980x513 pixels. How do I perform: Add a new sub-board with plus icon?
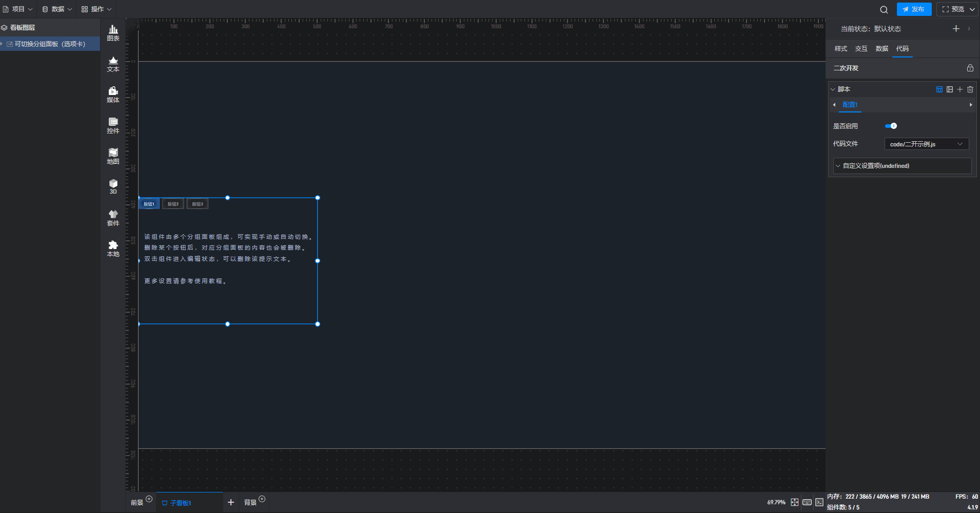[x=231, y=502]
